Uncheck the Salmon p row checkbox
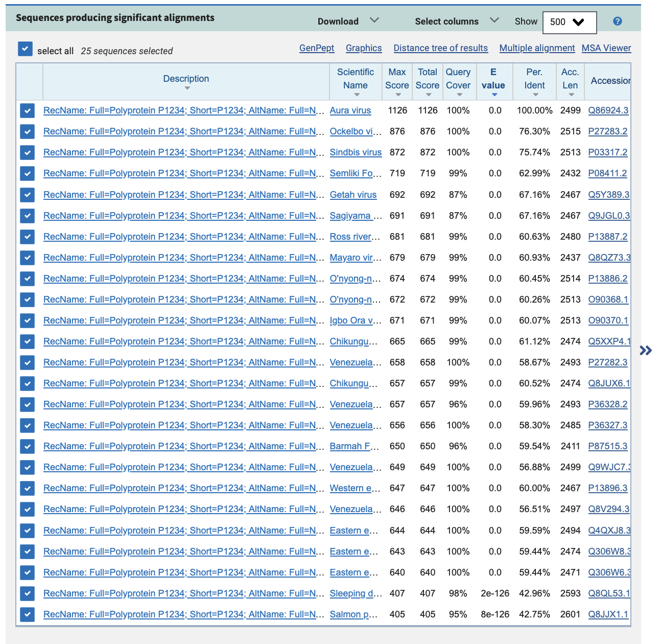The image size is (661, 644). pos(27,614)
